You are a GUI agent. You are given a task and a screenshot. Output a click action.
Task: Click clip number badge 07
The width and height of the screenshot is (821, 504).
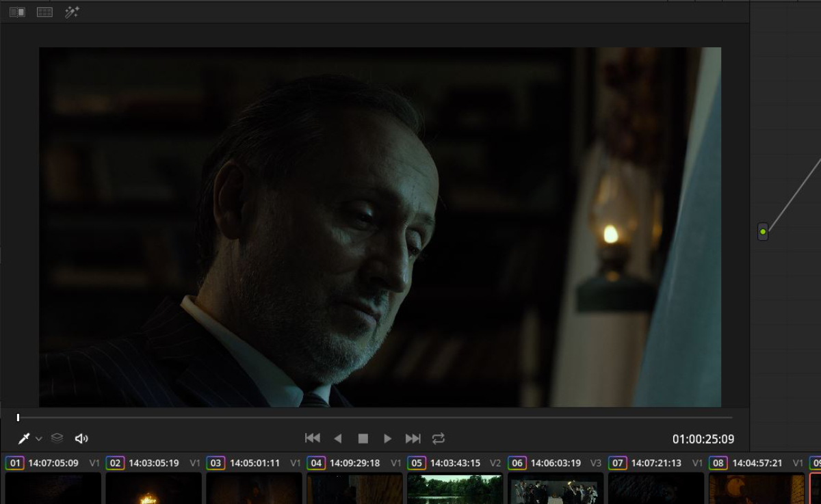[618, 463]
